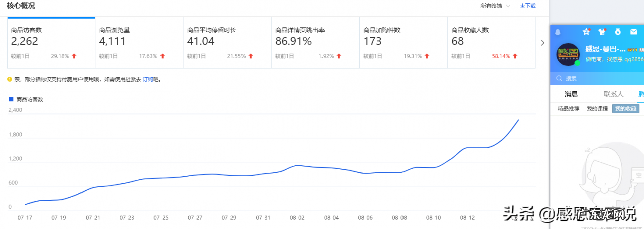Open the QQ dress-up shirt icon
Viewport: 644px width, 229px height.
coord(602,32)
